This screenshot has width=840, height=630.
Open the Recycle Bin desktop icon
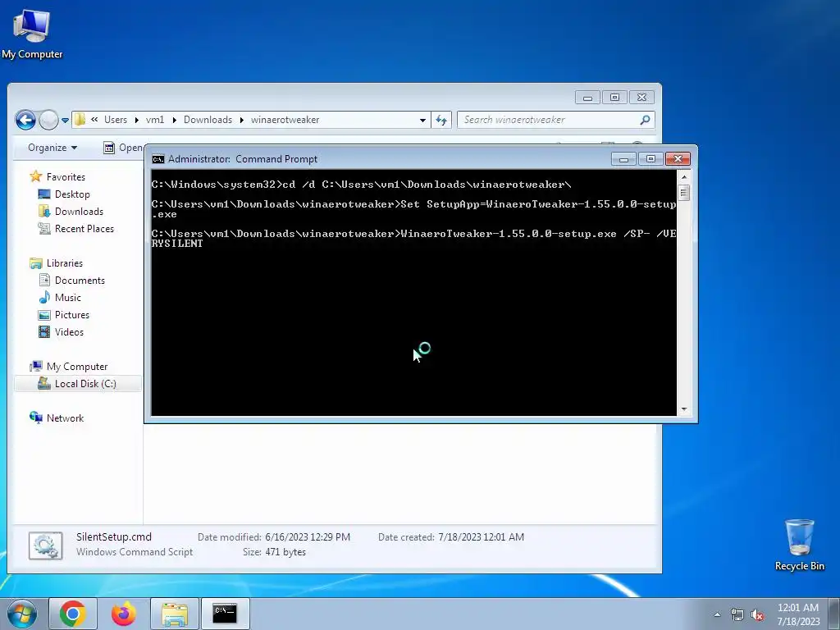click(799, 545)
